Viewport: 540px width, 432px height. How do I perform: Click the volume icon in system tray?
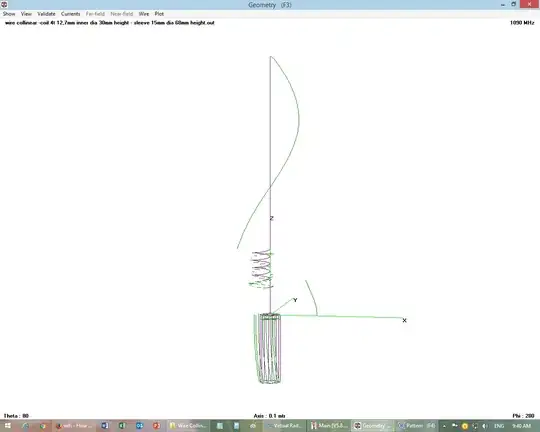[x=485, y=426]
